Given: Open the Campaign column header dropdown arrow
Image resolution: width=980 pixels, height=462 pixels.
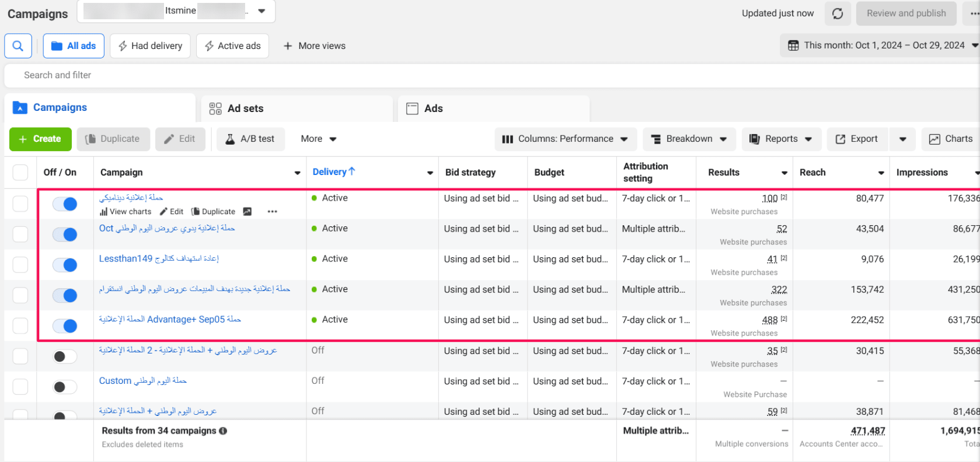Looking at the screenshot, I should [298, 173].
